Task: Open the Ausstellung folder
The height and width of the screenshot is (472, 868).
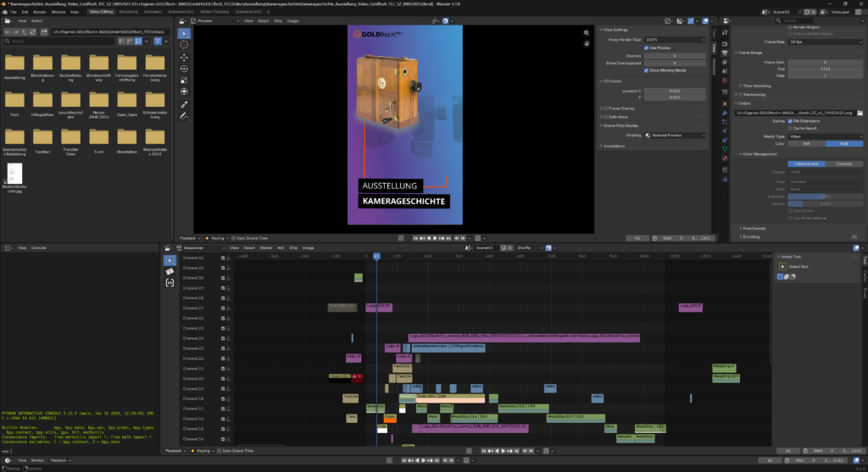Action: pos(14,67)
